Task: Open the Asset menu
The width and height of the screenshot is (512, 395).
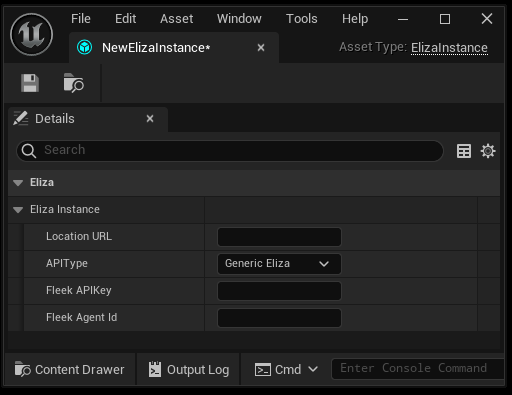Action: [176, 19]
